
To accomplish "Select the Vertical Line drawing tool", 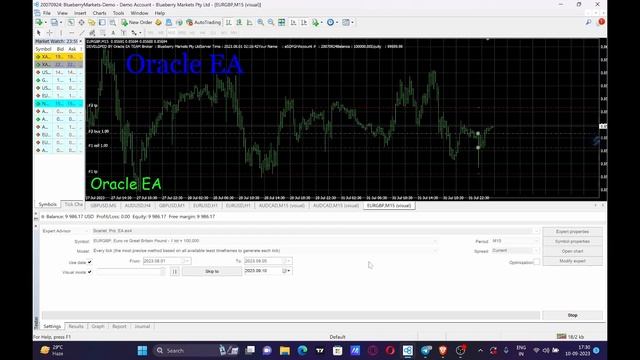I will click(x=61, y=33).
